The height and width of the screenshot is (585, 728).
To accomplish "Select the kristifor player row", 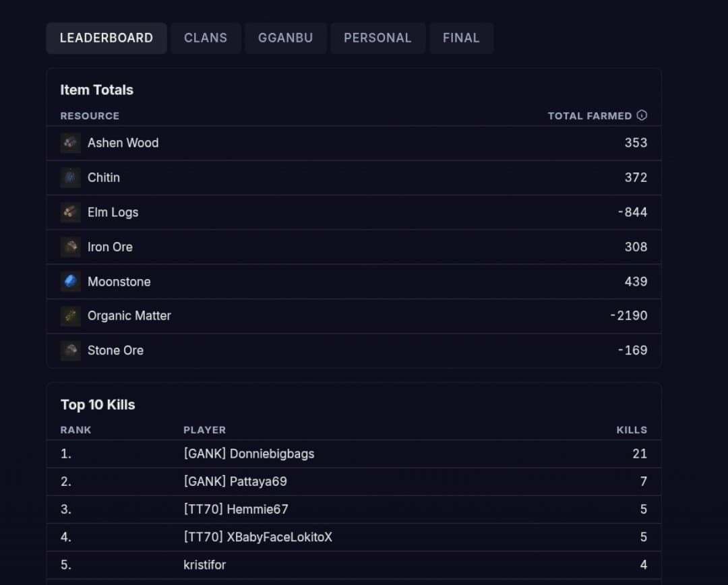I will (x=204, y=565).
